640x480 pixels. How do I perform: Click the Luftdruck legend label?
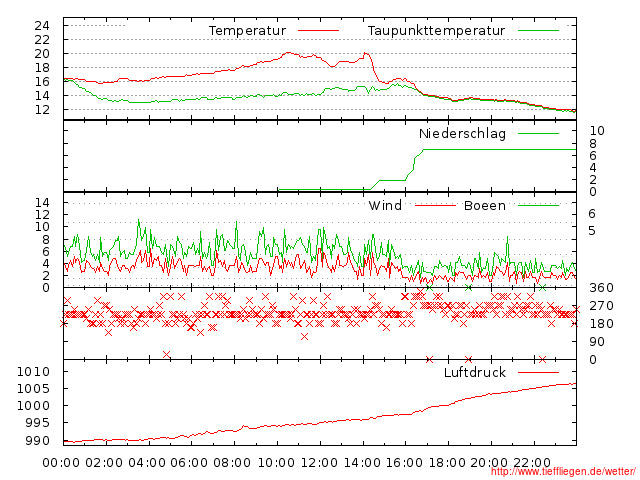tap(475, 372)
